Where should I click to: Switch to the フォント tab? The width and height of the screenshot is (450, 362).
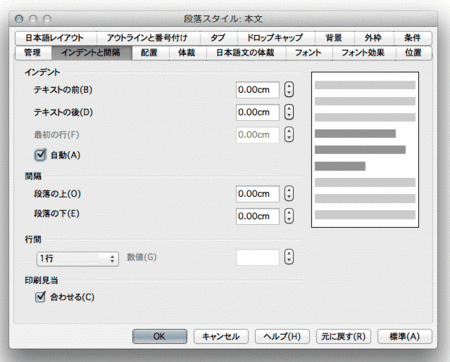pyautogui.click(x=309, y=53)
